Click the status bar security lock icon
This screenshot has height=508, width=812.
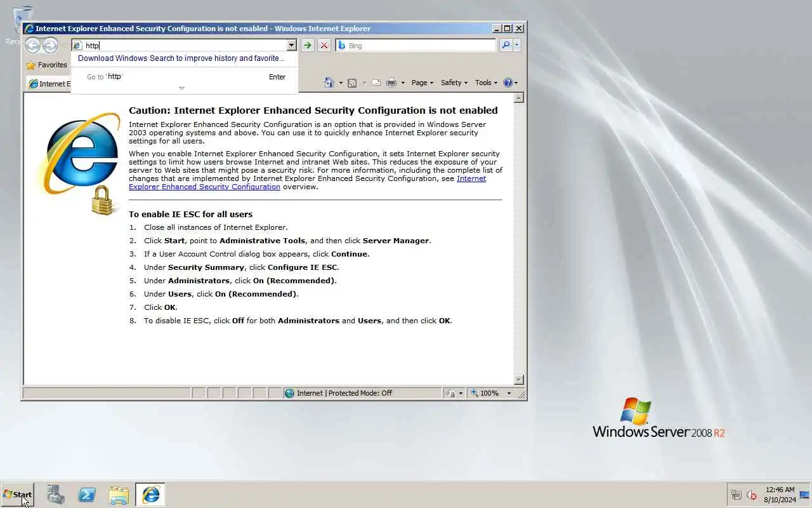coord(451,393)
